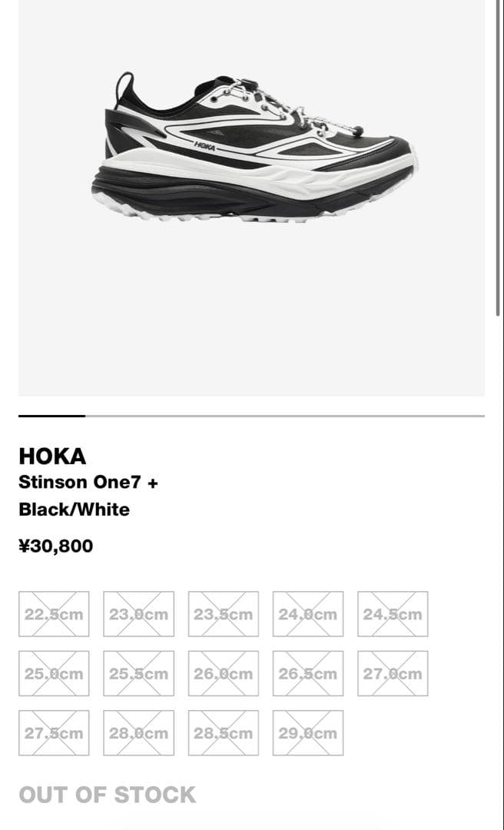Select size 27.0cm

pos(391,673)
